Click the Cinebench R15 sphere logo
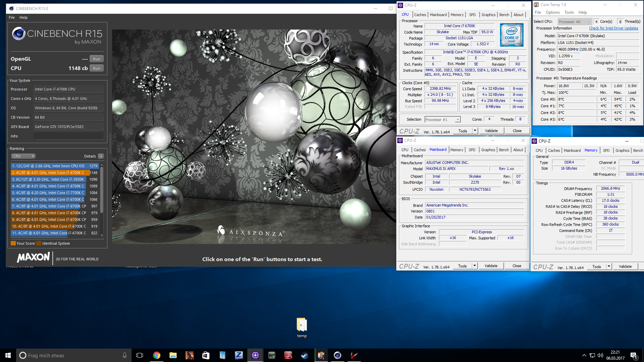Image resolution: width=644 pixels, height=362 pixels. click(x=19, y=34)
